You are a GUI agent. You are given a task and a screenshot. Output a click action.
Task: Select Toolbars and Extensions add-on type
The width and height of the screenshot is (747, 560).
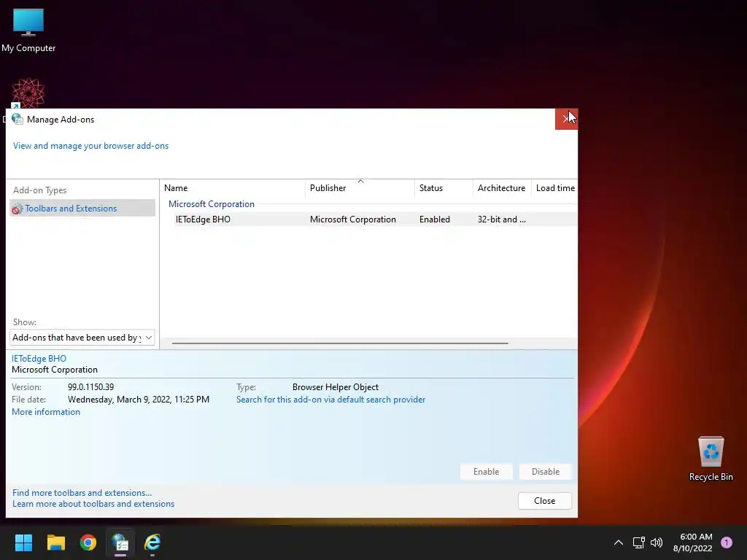pos(82,208)
